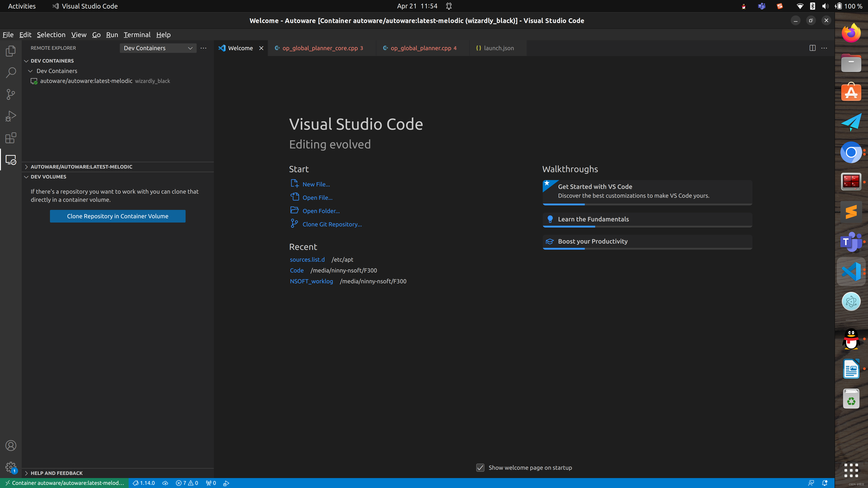The image size is (868, 488).
Task: Open the system volume indicator in top bar
Action: [825, 6]
